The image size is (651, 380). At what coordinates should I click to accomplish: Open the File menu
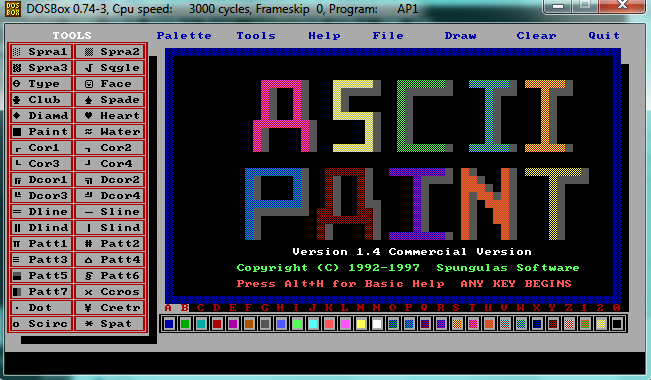click(388, 36)
